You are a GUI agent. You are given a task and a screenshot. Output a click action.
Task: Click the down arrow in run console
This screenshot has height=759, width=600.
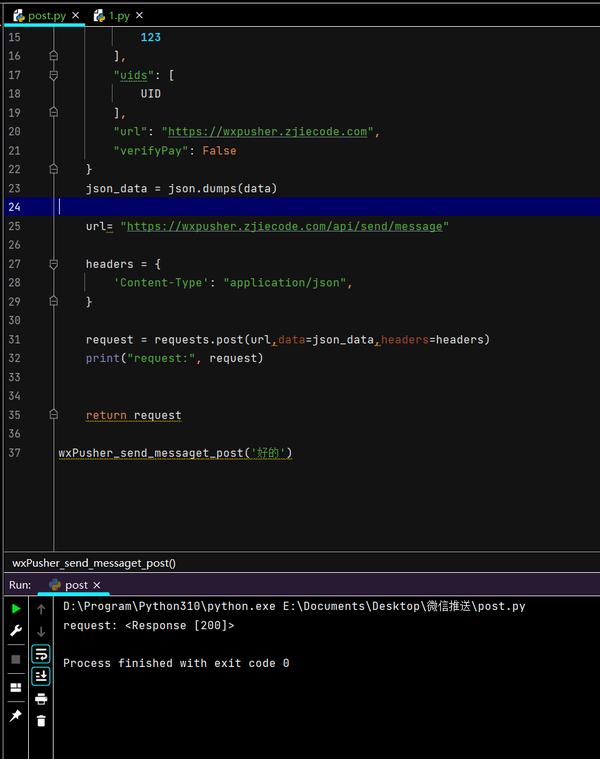pos(41,632)
